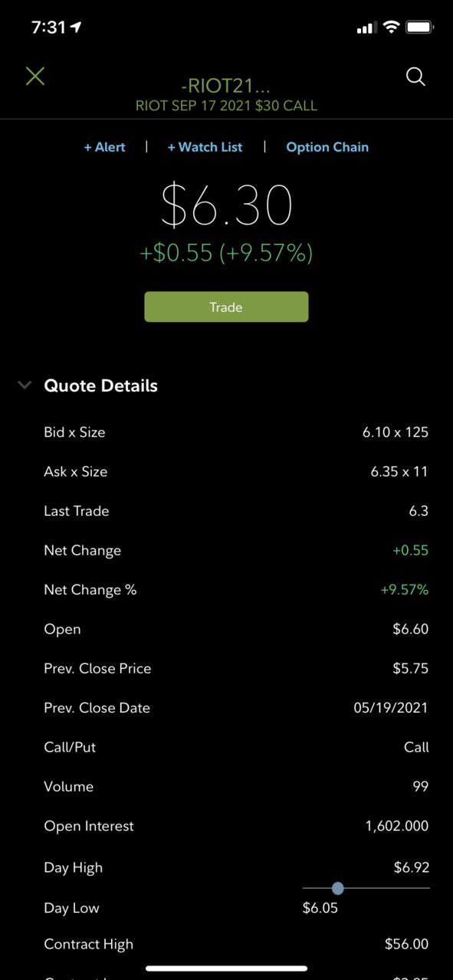
Task: Tap the home indicator bar at bottom
Action: click(226, 968)
